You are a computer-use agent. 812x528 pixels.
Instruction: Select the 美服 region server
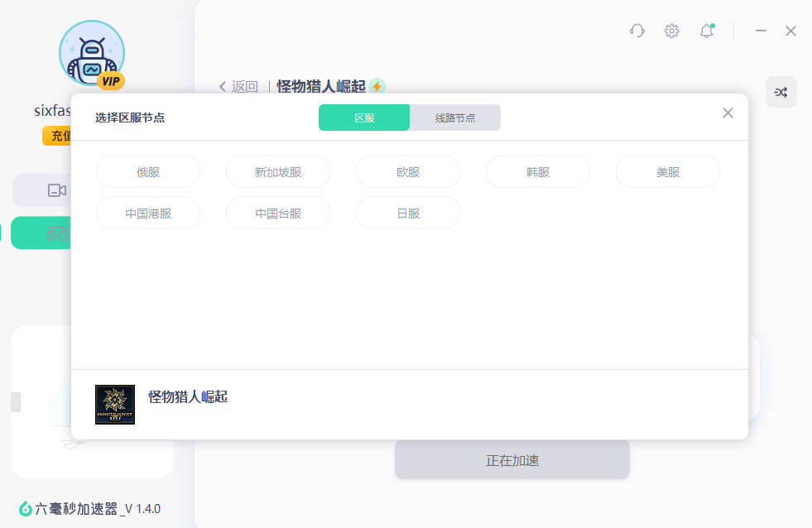(668, 172)
